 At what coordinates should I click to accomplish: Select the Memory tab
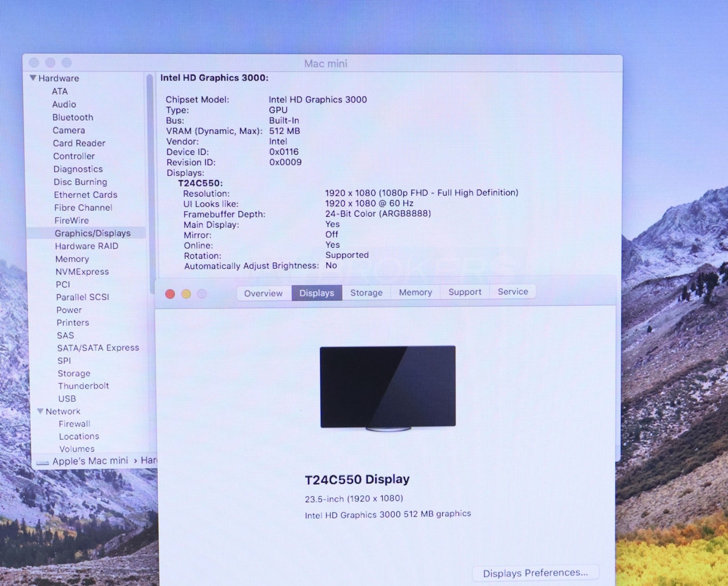tap(415, 292)
